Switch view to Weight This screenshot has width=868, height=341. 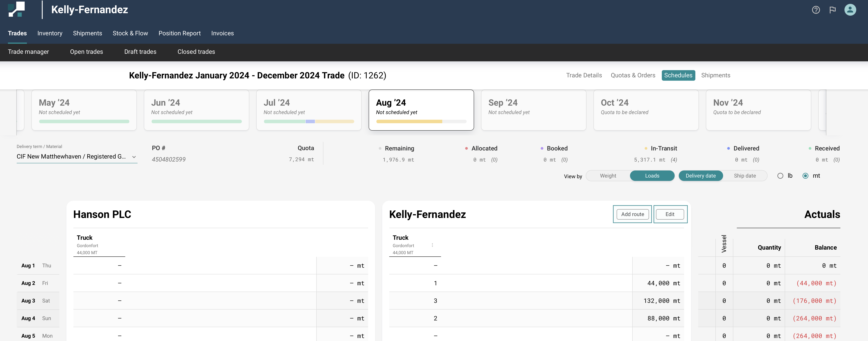coord(608,176)
